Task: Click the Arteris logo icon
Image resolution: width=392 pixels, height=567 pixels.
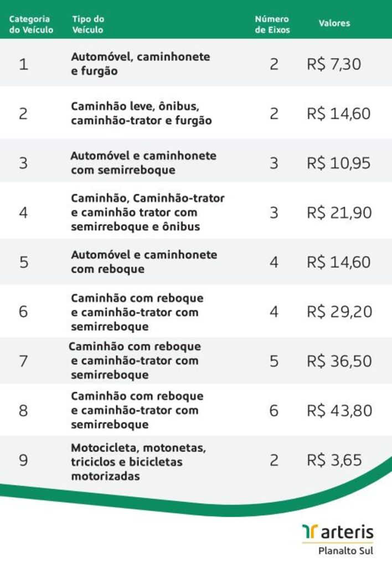Action: pos(310,532)
